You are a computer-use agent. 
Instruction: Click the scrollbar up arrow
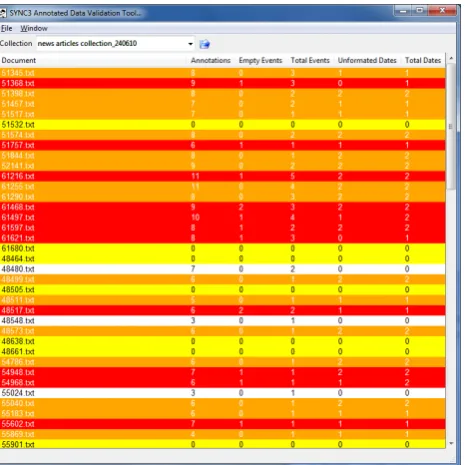click(451, 58)
